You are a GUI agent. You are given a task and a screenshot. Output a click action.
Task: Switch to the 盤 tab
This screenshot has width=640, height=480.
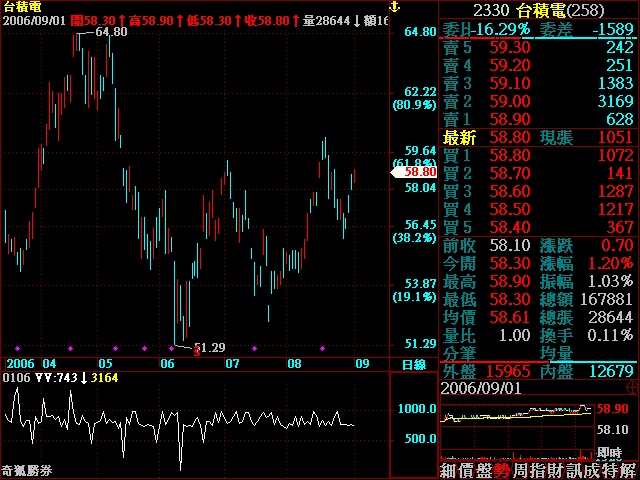[484, 470]
